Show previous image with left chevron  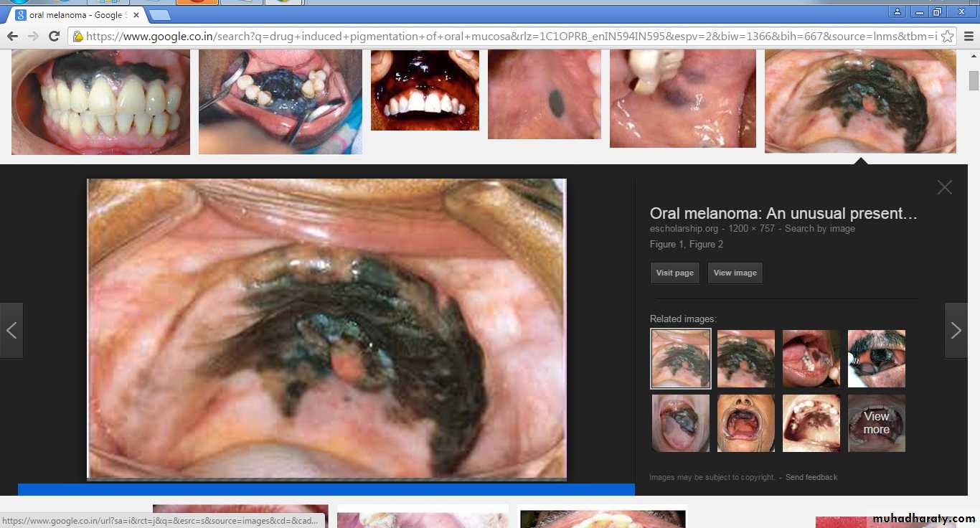click(11, 330)
